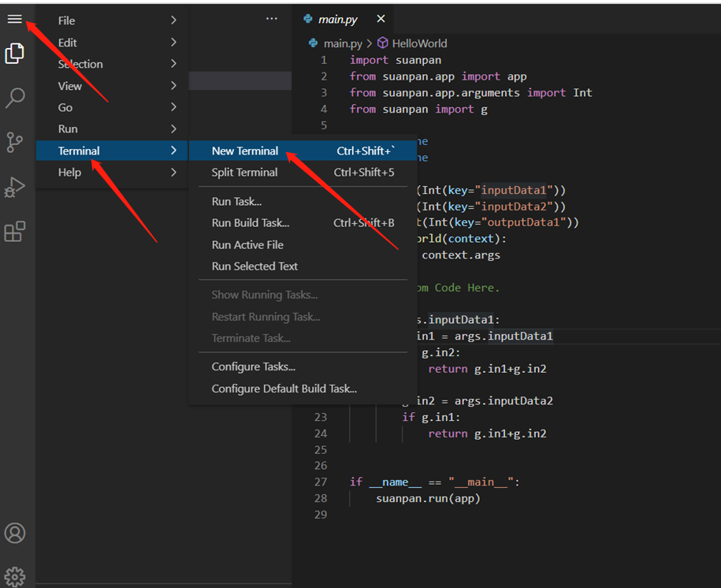Choose Split Terminal menu entry
This screenshot has width=721, height=588.
pos(244,172)
